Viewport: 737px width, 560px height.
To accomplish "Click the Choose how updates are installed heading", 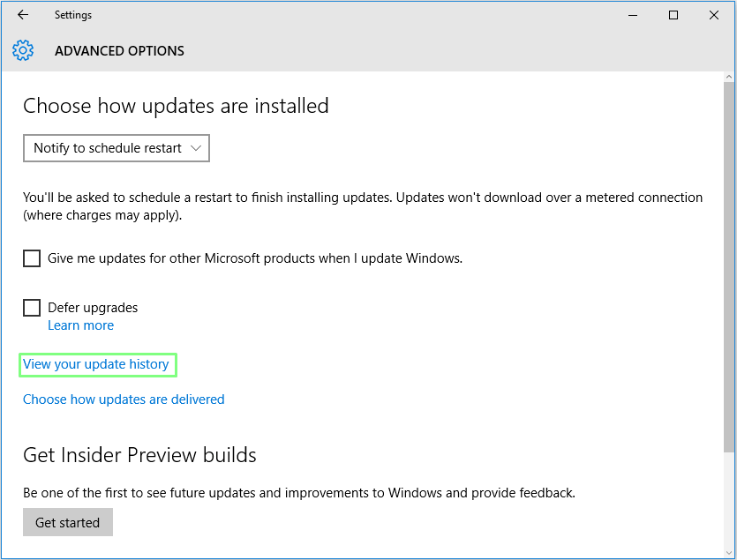I will pyautogui.click(x=176, y=106).
